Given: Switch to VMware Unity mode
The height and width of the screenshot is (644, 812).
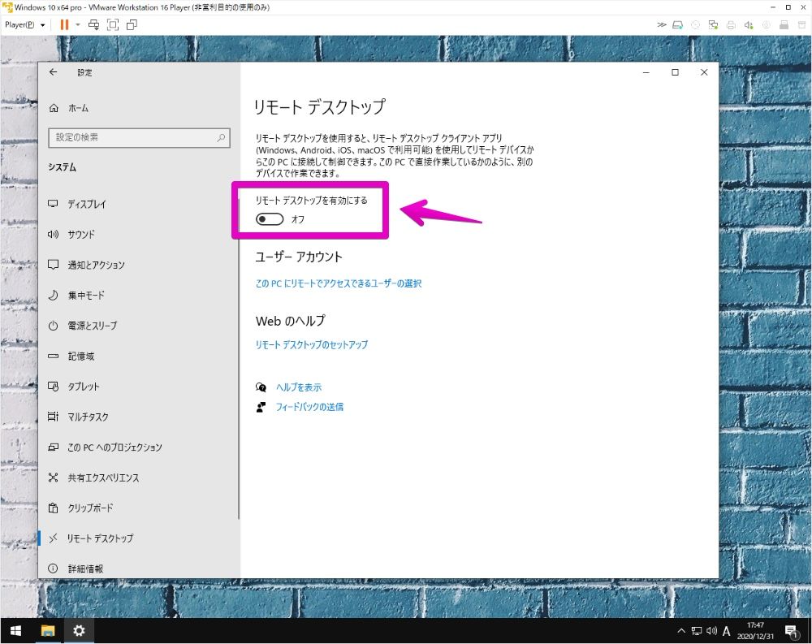Looking at the screenshot, I should (132, 24).
